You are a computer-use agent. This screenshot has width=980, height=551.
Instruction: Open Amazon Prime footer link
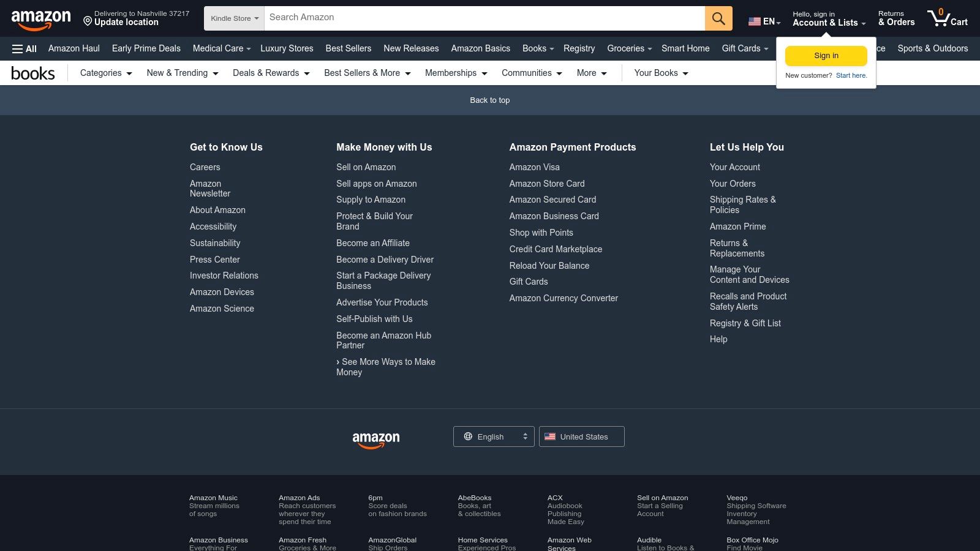tap(738, 227)
